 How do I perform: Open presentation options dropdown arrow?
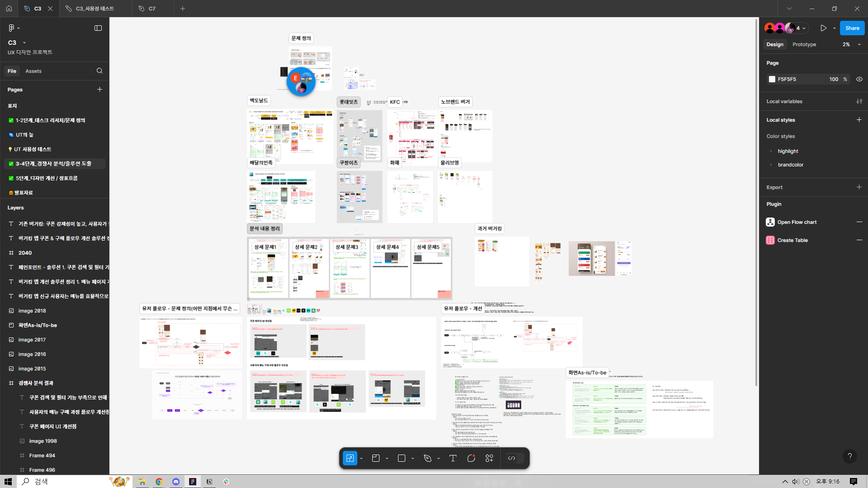tap(834, 28)
